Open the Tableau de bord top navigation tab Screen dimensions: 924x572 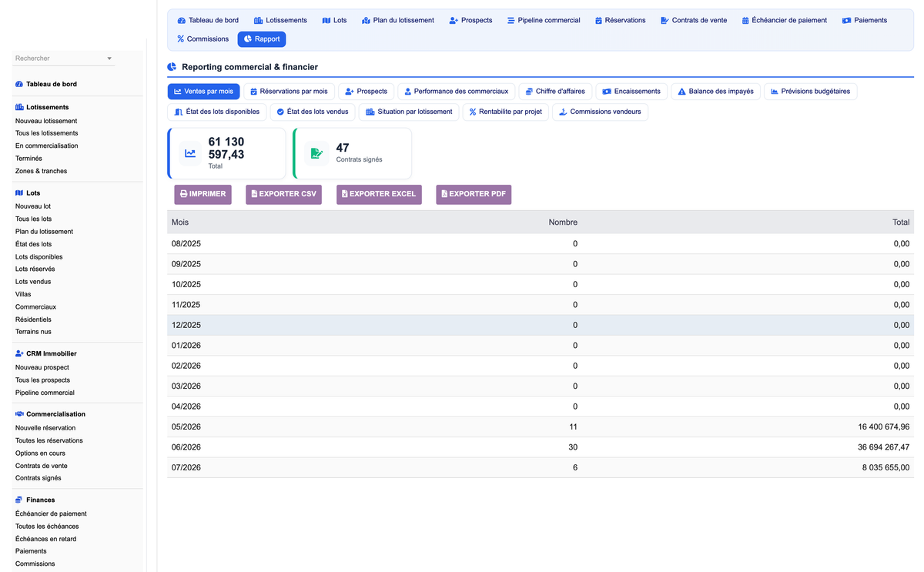click(207, 20)
